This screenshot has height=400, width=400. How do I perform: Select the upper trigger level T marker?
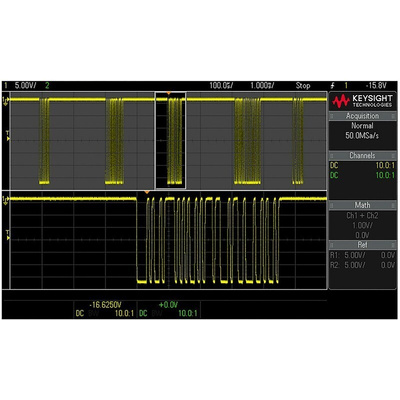[x=7, y=135]
